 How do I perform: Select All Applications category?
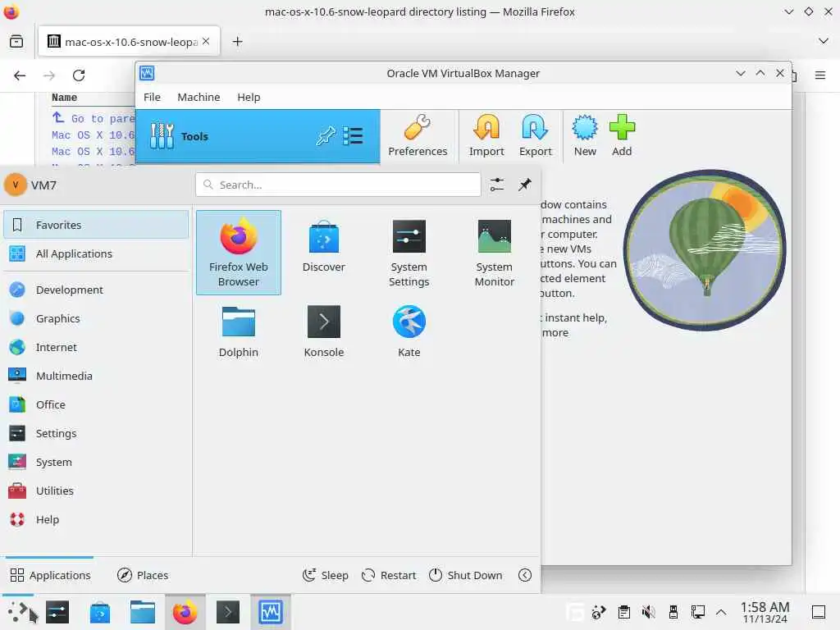97,253
